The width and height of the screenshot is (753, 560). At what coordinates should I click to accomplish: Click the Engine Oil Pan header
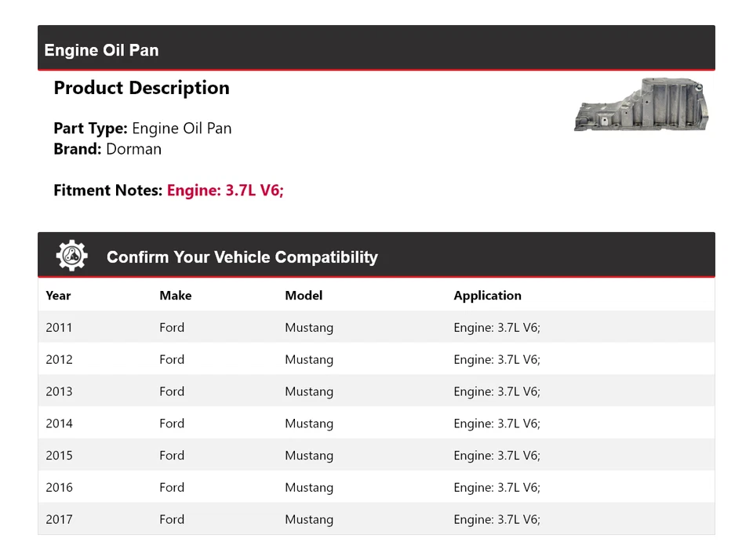click(x=102, y=50)
